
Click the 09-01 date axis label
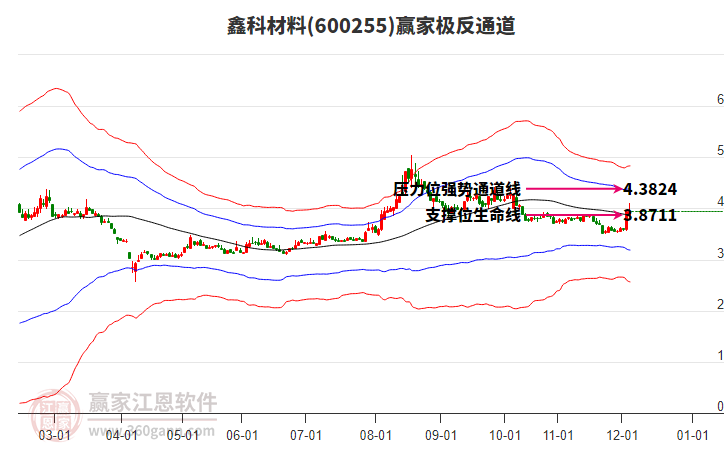pyautogui.click(x=440, y=435)
